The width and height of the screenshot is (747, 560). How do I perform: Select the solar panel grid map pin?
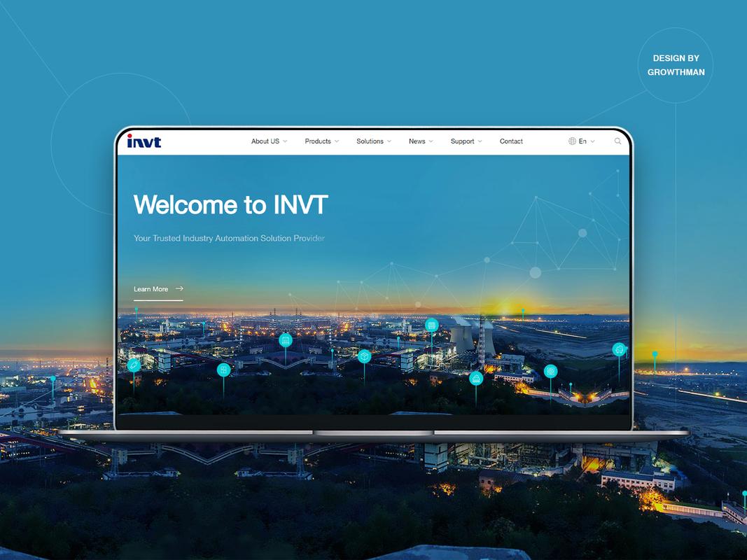[x=432, y=325]
